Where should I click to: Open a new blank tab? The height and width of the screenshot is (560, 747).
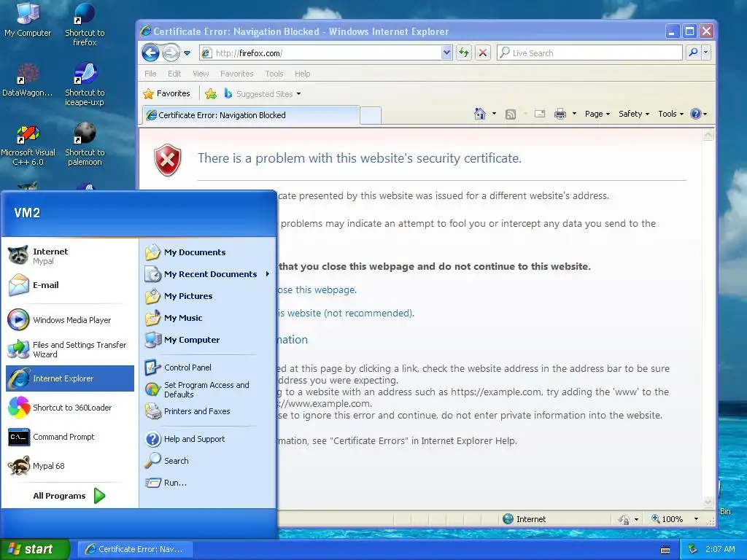click(370, 115)
